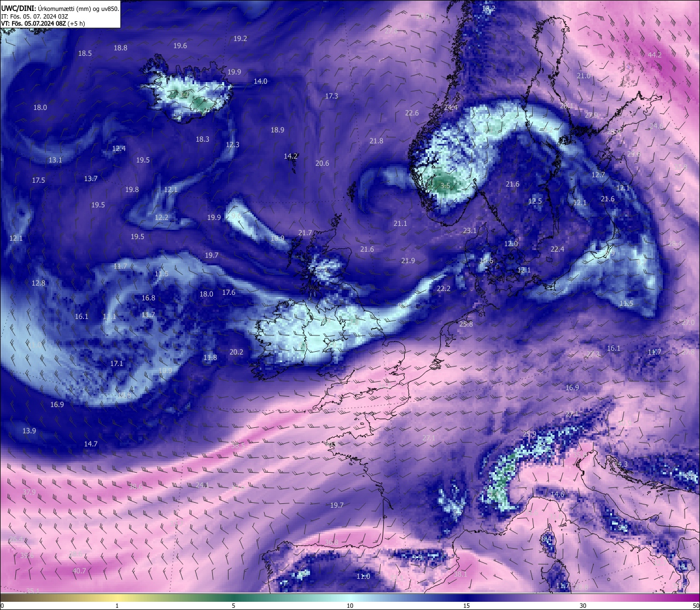The image size is (700, 610).
Task: Click the 17.6 value label
Action: coord(229,293)
